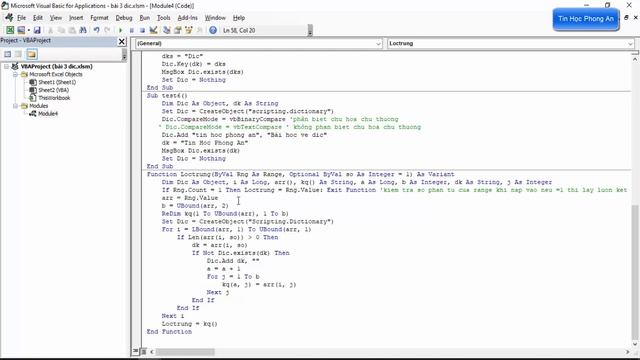The width and height of the screenshot is (640, 360).
Task: Select Sheet1 (Sheet1) in project tree
Action: [x=57, y=82]
